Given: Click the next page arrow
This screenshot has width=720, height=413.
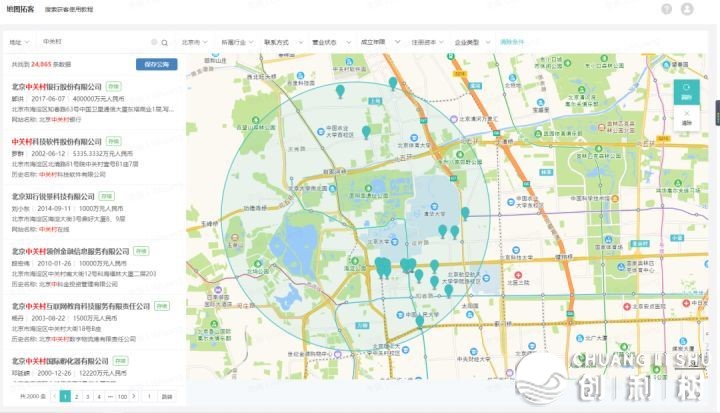Looking at the screenshot, I should [134, 396].
